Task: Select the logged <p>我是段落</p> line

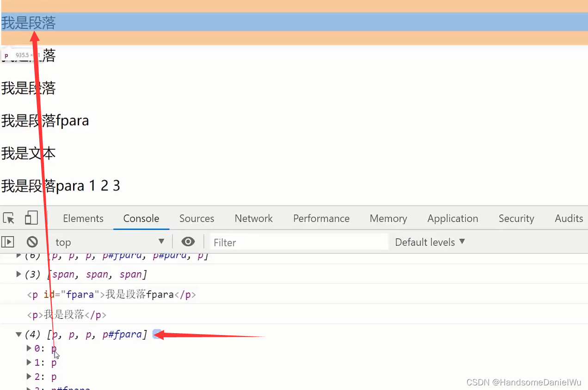Action: point(67,315)
